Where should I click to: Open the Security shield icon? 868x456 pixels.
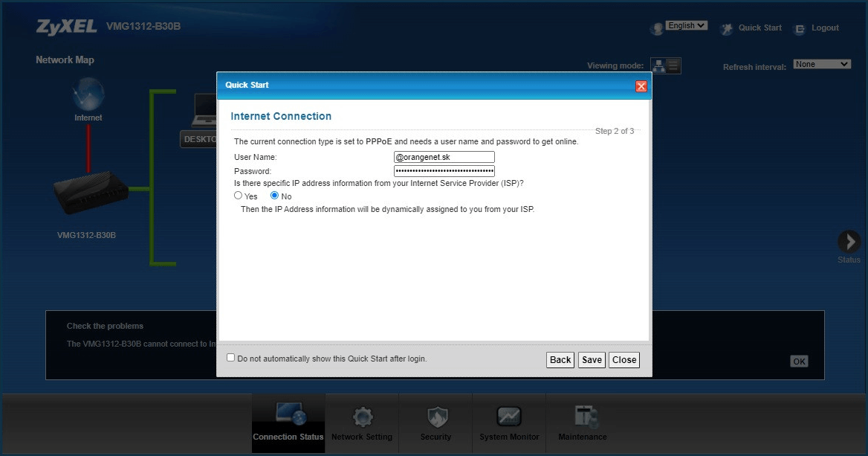point(437,417)
